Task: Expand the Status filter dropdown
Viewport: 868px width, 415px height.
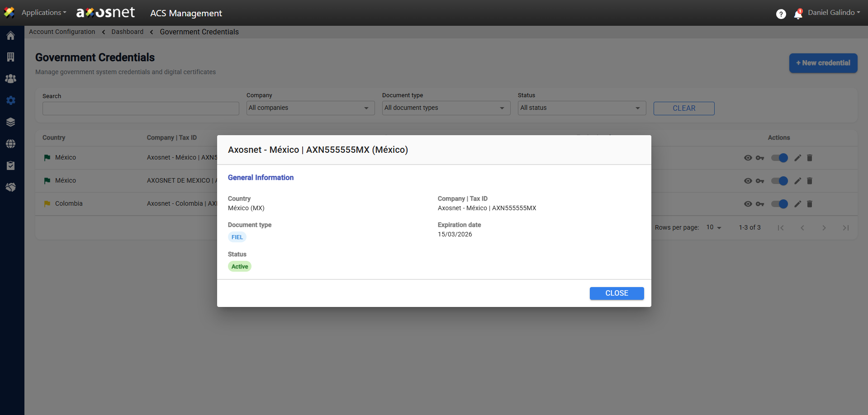Action: 582,108
